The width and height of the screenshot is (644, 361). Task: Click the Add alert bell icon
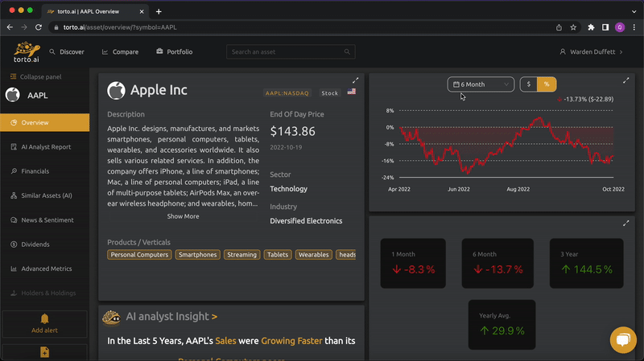pyautogui.click(x=45, y=318)
